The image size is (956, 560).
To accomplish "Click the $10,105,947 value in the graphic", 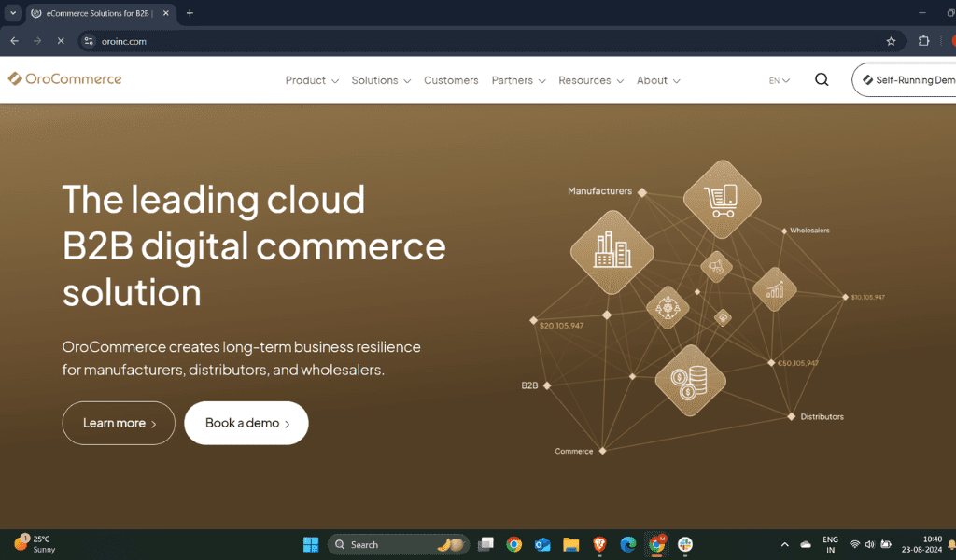I will click(x=867, y=298).
